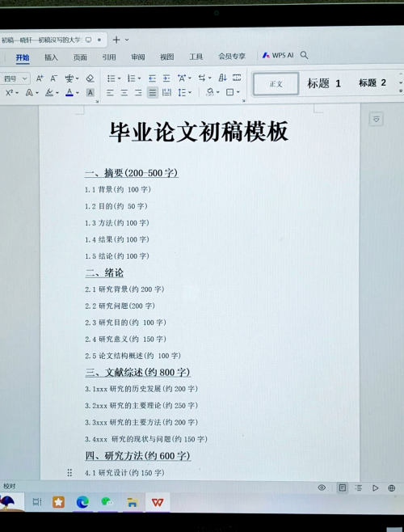This screenshot has height=532, width=404.
Task: Expand numbering style dropdown arrow
Action: pos(139,78)
